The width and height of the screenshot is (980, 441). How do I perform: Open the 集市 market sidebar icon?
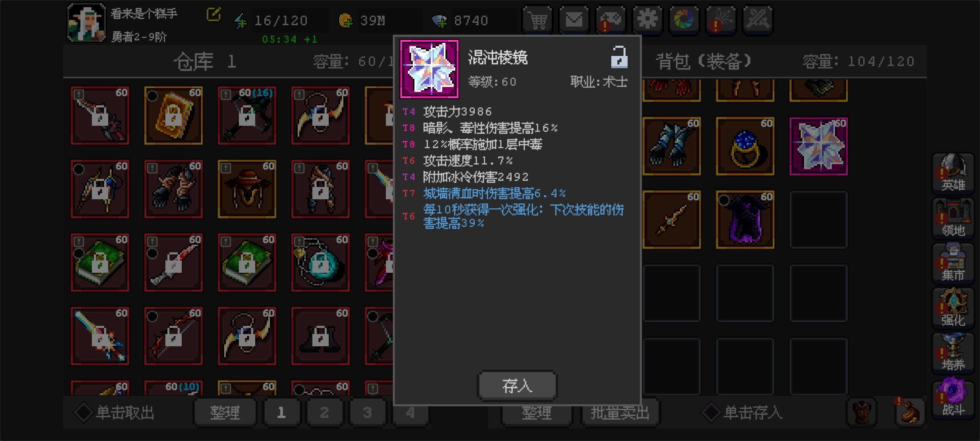coord(953,263)
